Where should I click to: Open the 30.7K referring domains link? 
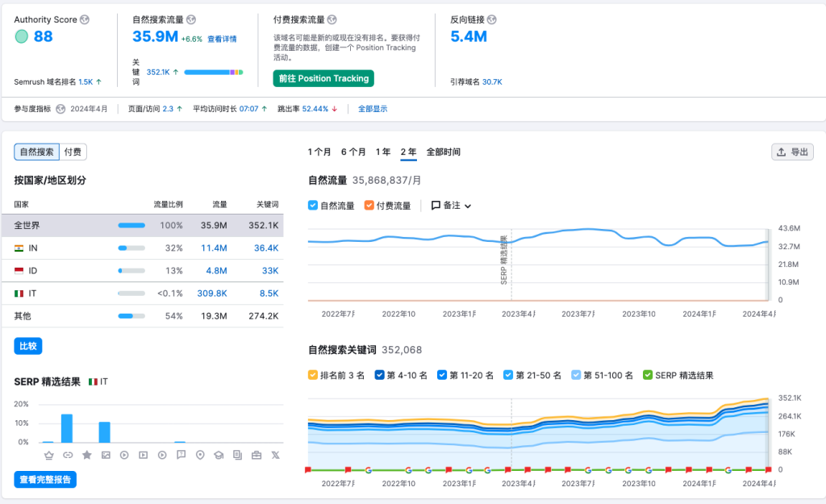pos(492,82)
